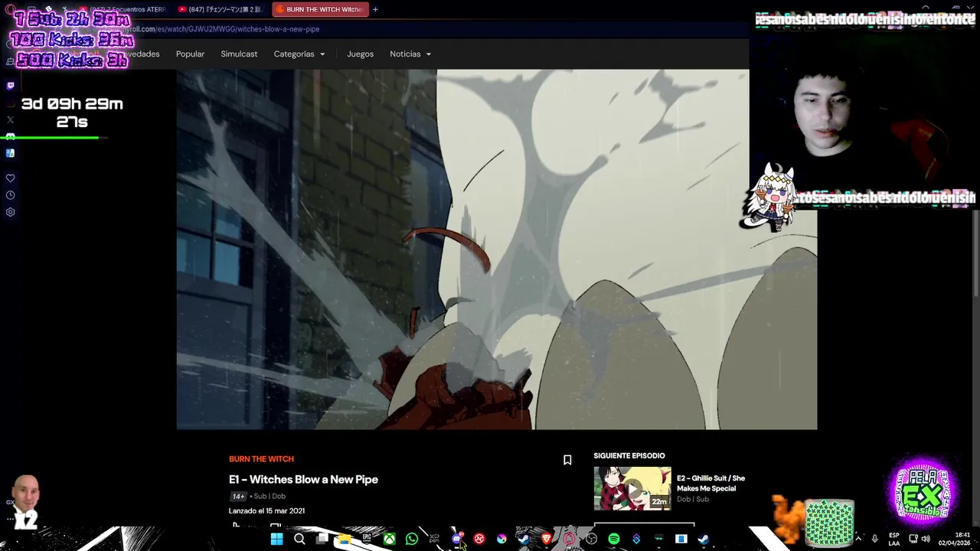Click the page vertical scrollbar
The height and width of the screenshot is (551, 980).
[x=975, y=253]
